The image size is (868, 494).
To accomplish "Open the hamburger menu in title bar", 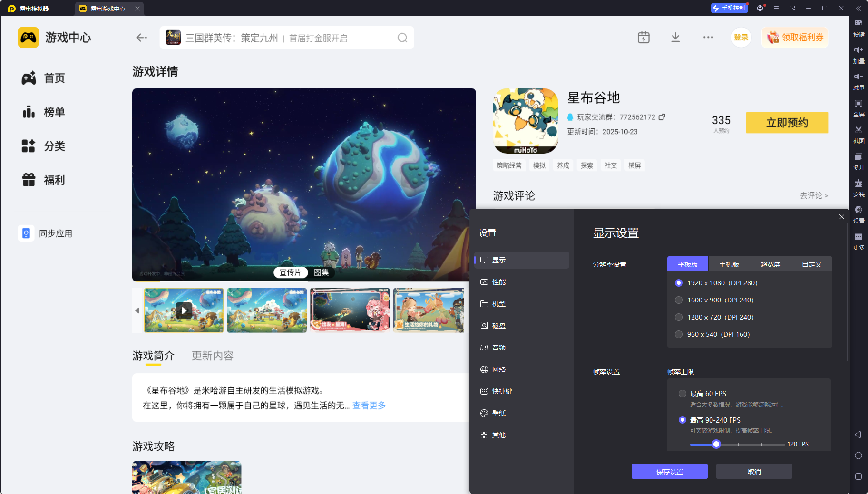I will coord(776,8).
